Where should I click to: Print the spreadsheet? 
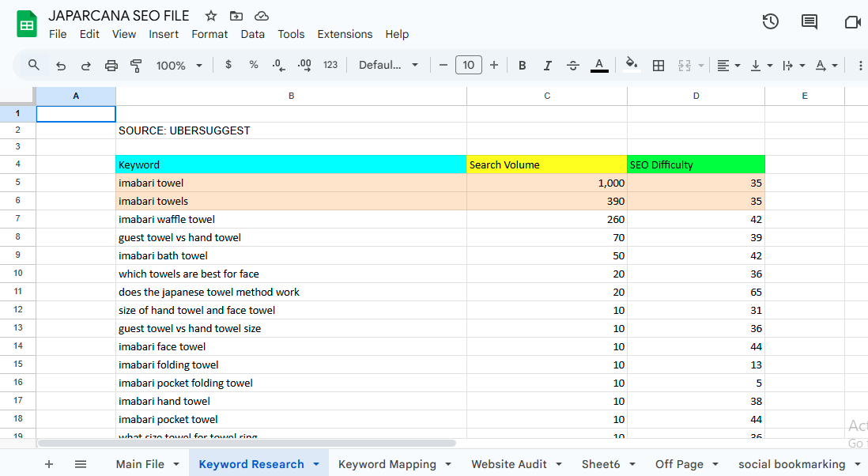coord(111,66)
